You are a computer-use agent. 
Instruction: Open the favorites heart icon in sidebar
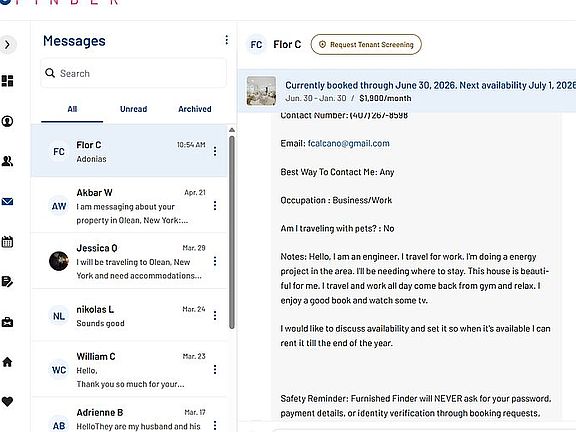(7, 402)
